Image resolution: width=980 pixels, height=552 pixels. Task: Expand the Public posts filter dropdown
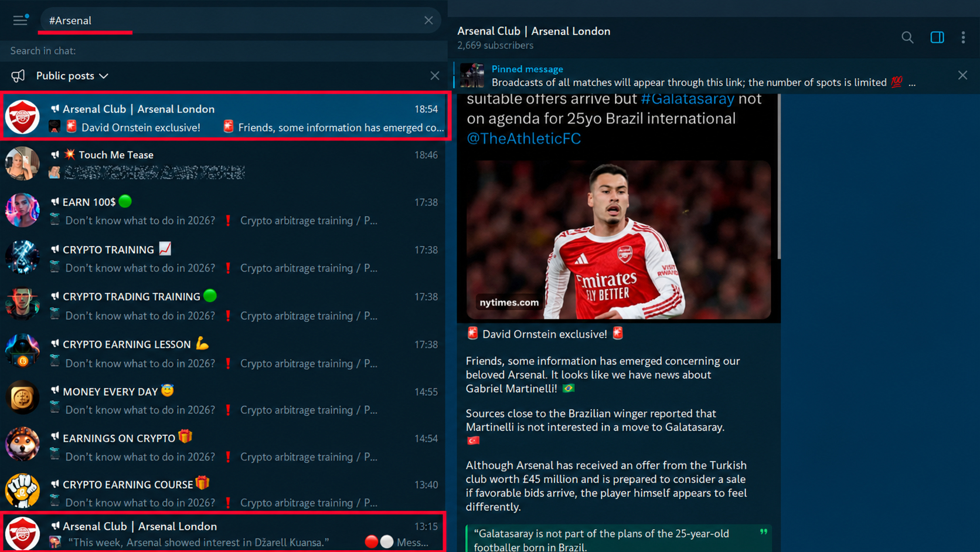pos(72,76)
